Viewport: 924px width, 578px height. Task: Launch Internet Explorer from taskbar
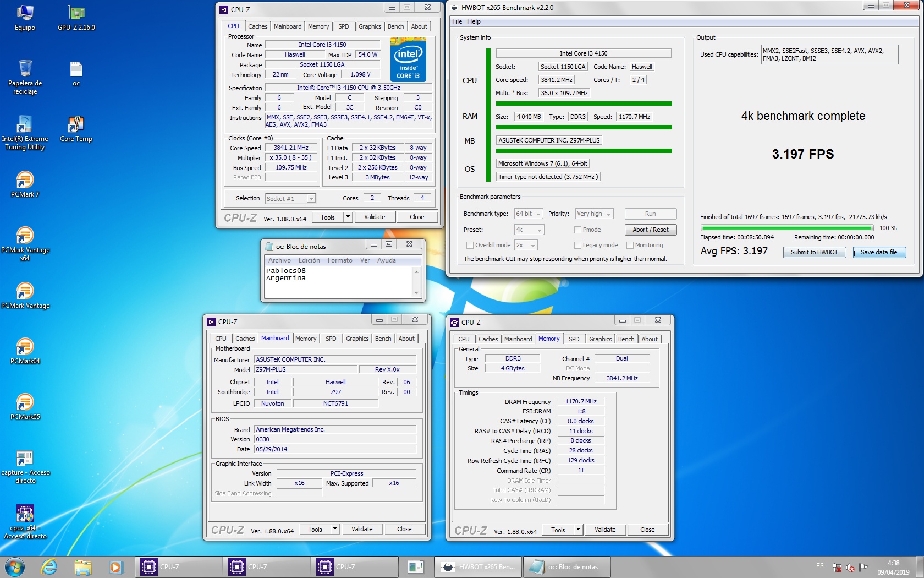(50, 567)
